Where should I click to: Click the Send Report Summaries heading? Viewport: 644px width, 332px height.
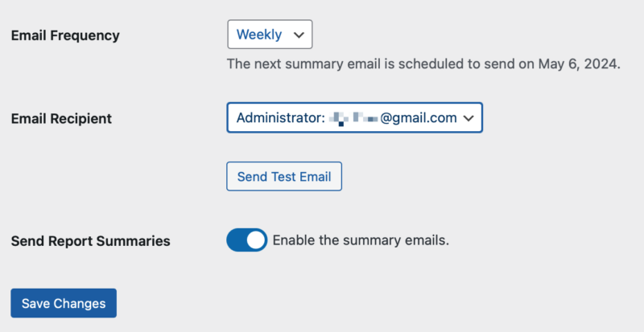[90, 240]
